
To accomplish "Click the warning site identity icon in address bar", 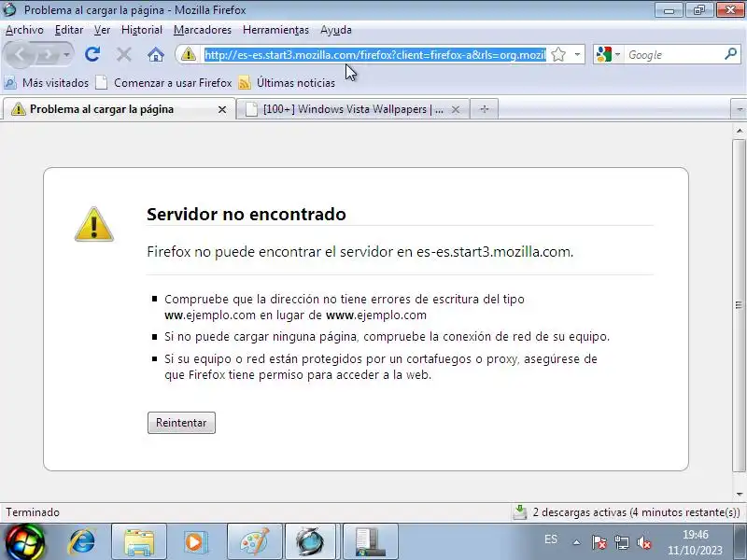I will click(189, 54).
